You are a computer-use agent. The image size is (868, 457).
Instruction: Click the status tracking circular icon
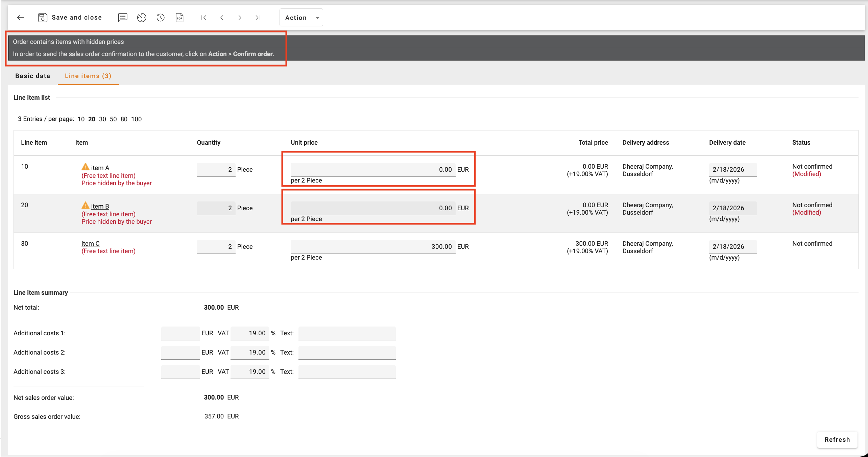pyautogui.click(x=142, y=18)
